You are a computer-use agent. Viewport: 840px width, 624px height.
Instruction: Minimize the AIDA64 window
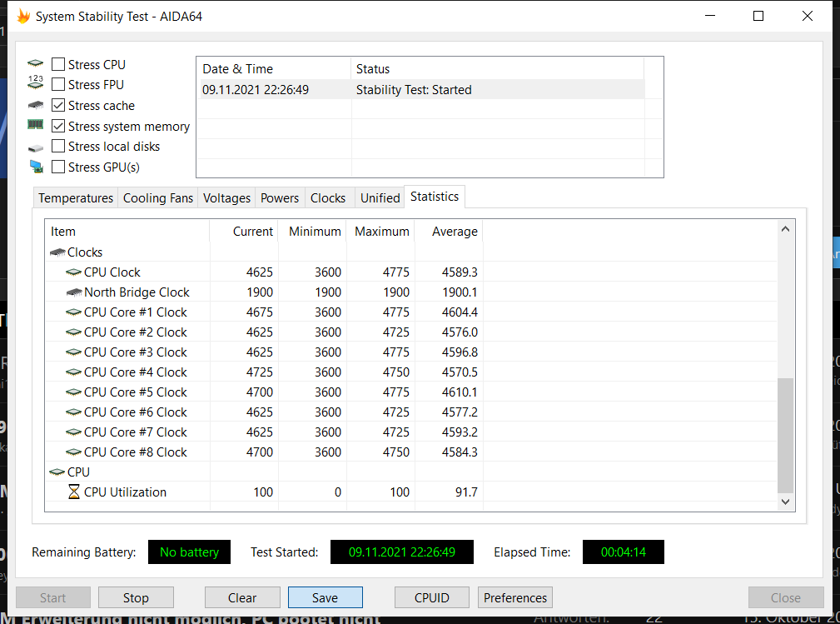pos(710,16)
